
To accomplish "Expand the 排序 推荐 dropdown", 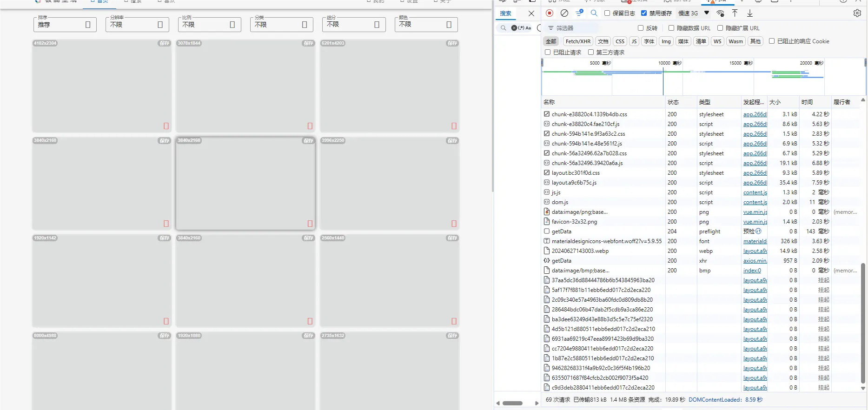I will (x=65, y=24).
